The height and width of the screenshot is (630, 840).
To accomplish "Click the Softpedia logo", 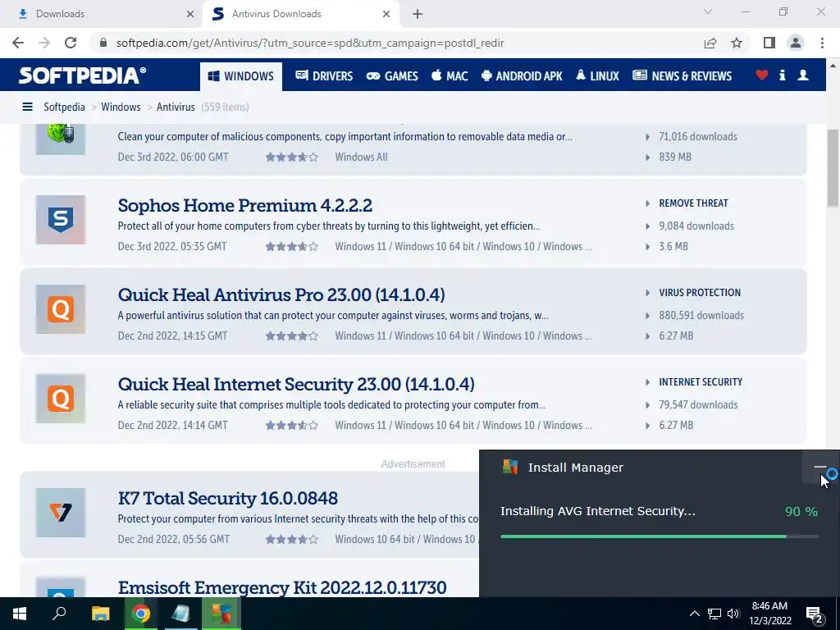I will pyautogui.click(x=83, y=75).
